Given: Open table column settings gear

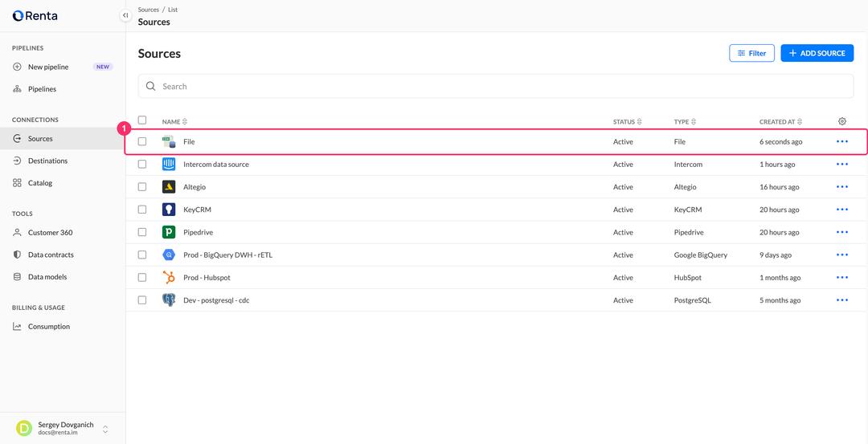Looking at the screenshot, I should [x=842, y=121].
